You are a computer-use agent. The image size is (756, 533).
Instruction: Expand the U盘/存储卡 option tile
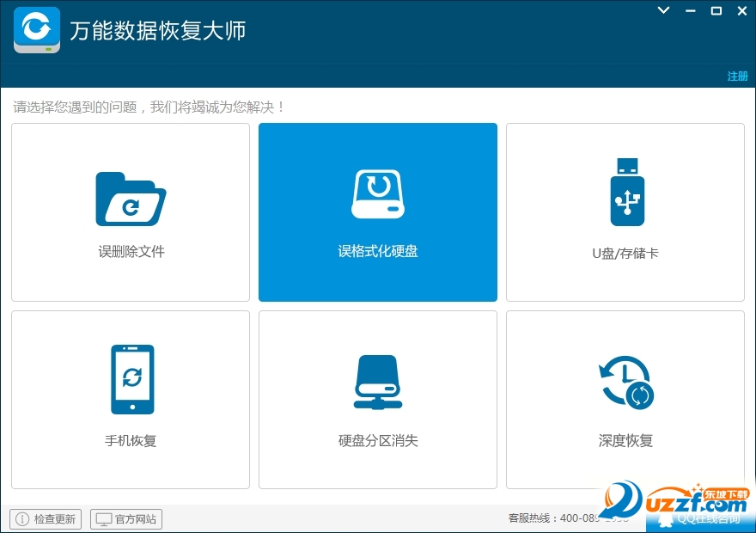(625, 211)
